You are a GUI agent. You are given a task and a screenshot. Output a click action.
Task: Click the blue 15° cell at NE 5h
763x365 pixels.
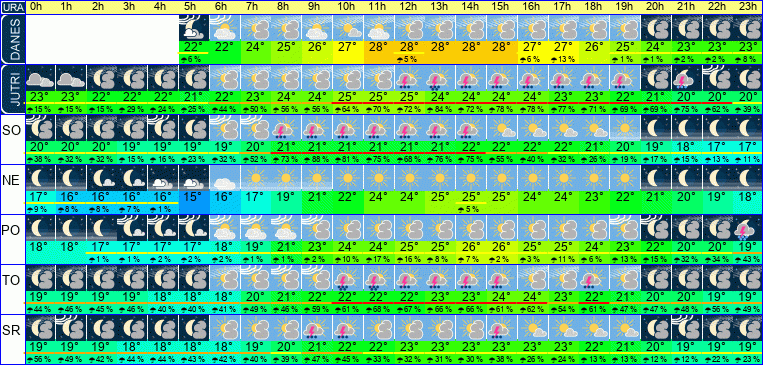[x=194, y=197]
